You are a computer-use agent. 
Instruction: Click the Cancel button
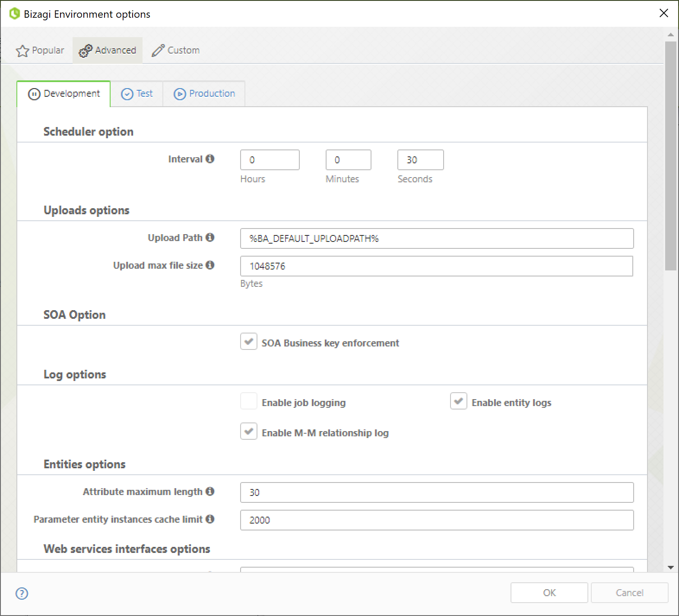[x=630, y=593]
